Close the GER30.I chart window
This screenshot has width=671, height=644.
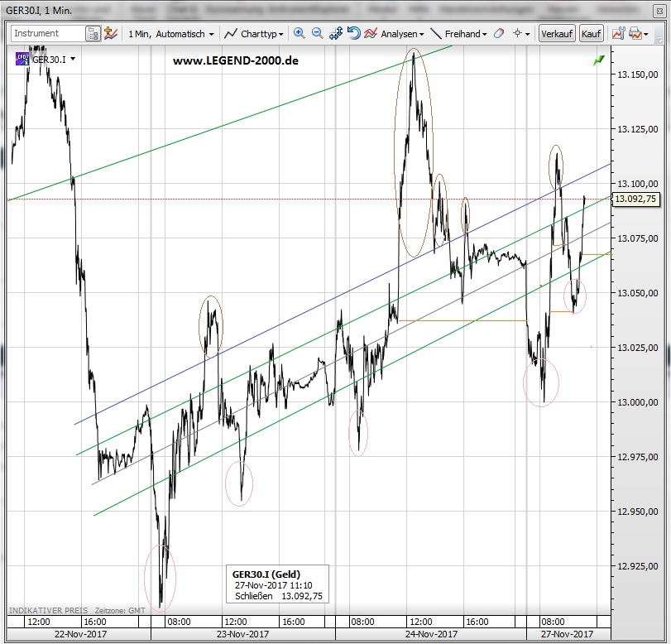pyautogui.click(x=659, y=11)
